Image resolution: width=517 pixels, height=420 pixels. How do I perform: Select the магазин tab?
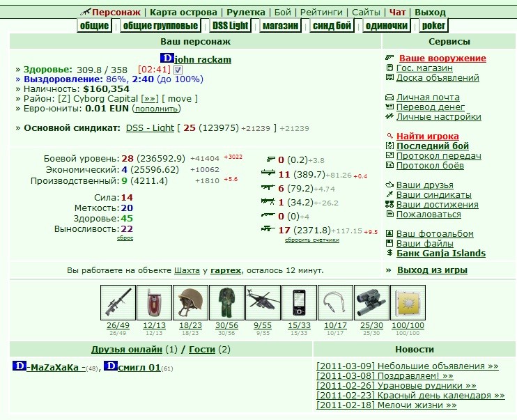click(x=280, y=26)
